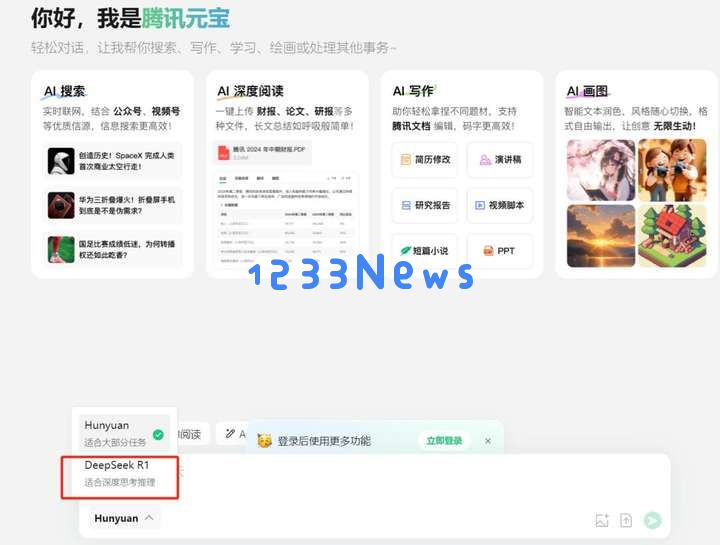Click the 短篇小说 green feather icon
720x545 pixels.
405,251
